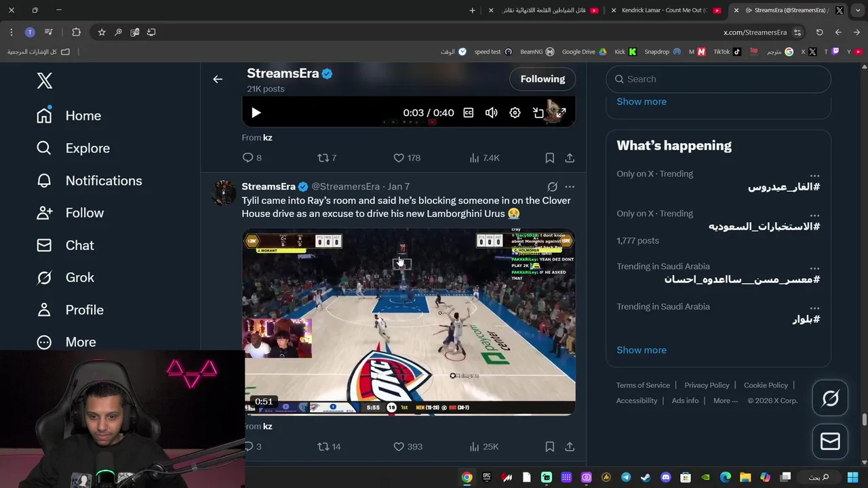Screen dimensions: 868x488
Task: Open options for the الفار_عيدروس# trend
Action: coord(814,176)
